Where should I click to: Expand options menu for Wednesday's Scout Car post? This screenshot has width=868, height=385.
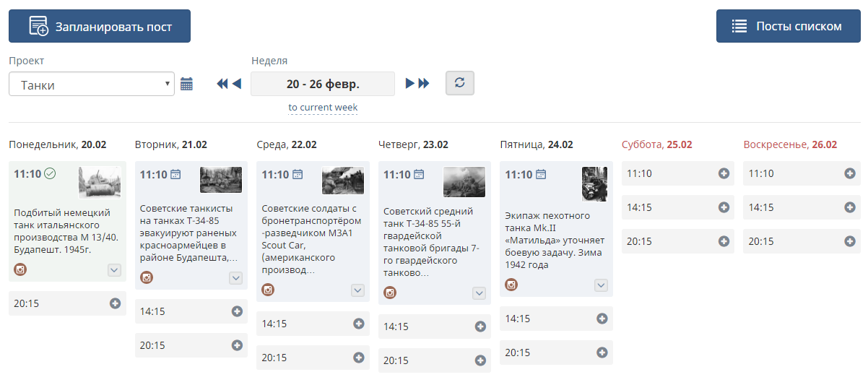click(357, 290)
